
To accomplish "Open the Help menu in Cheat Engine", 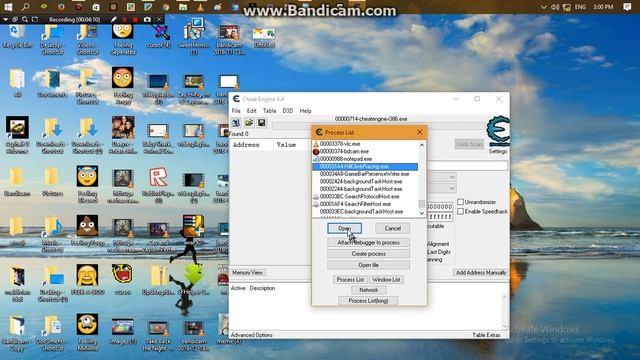I will (x=305, y=111).
